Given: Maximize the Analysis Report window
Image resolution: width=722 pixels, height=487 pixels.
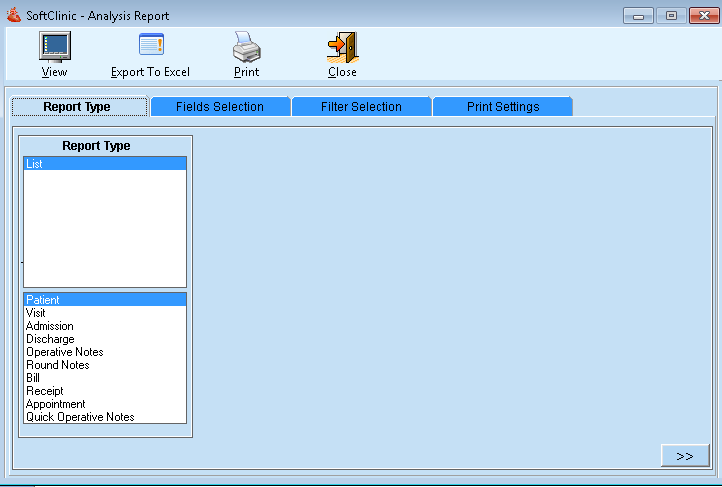Looking at the screenshot, I should tap(671, 16).
